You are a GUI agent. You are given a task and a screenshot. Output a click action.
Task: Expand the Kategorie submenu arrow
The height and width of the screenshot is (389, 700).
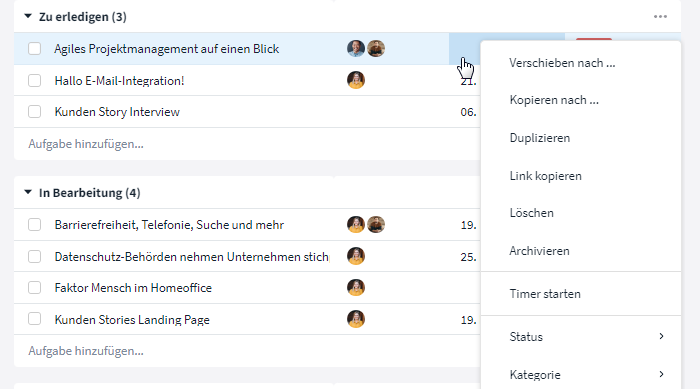661,374
